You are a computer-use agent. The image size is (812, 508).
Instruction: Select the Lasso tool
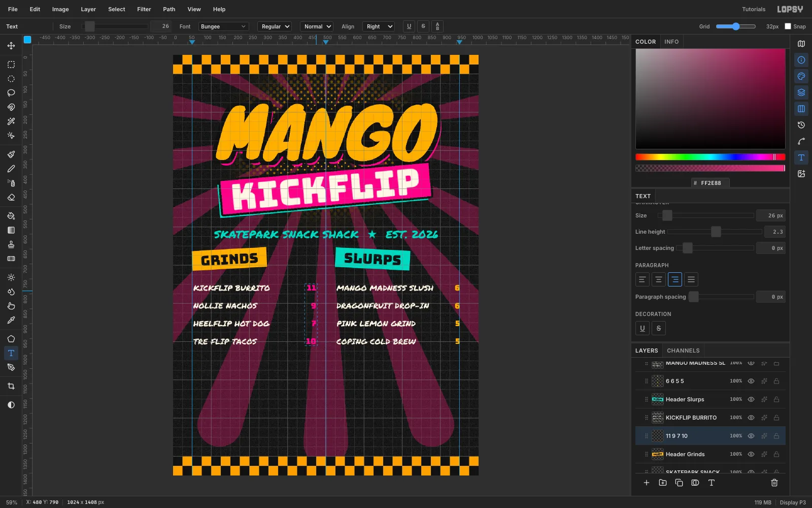[11, 93]
